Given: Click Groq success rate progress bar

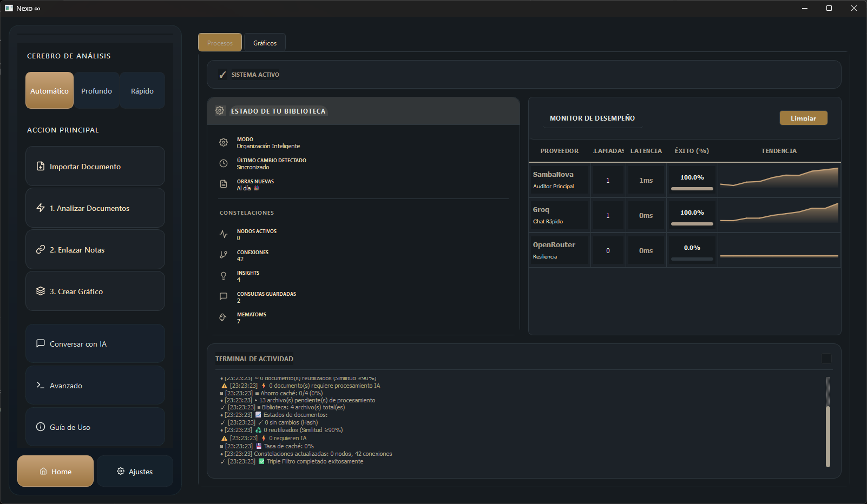Looking at the screenshot, I should [x=692, y=224].
